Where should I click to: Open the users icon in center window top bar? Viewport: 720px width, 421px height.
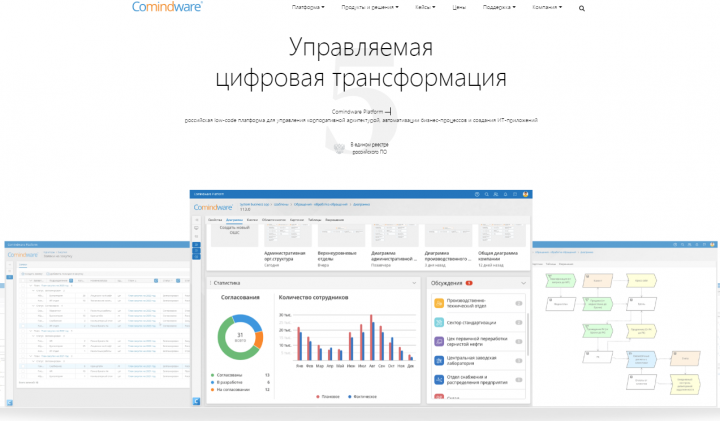(496, 194)
